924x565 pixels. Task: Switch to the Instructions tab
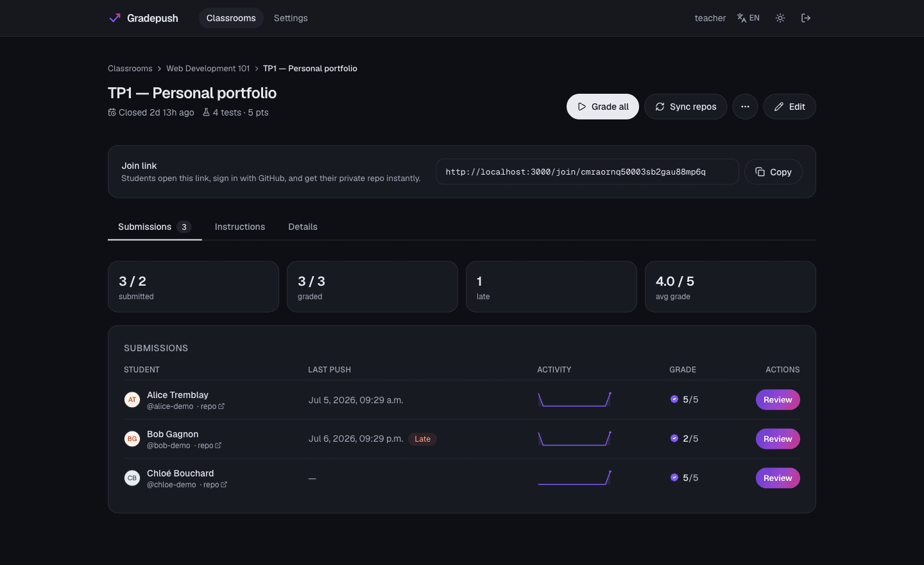pos(240,227)
